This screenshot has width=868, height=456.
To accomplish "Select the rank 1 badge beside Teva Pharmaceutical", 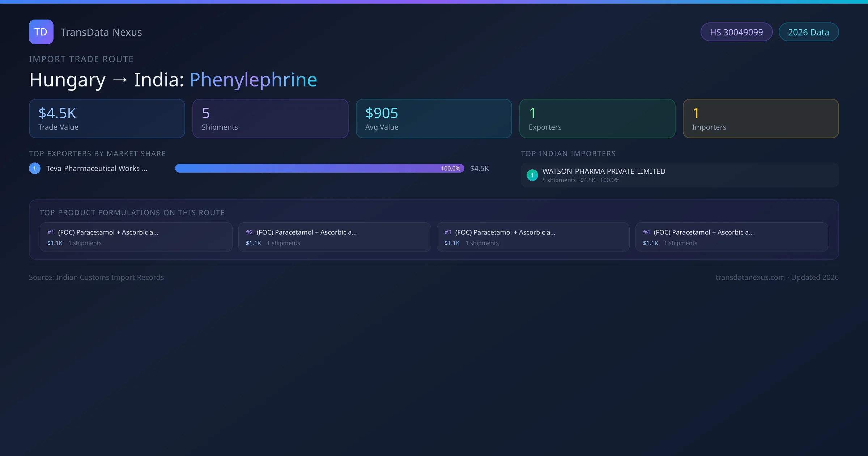I will click(x=34, y=168).
